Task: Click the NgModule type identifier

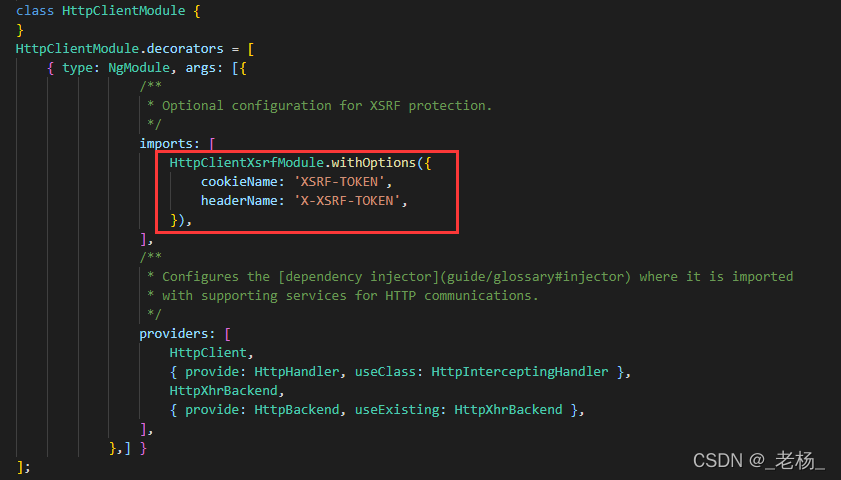Action: pos(139,68)
